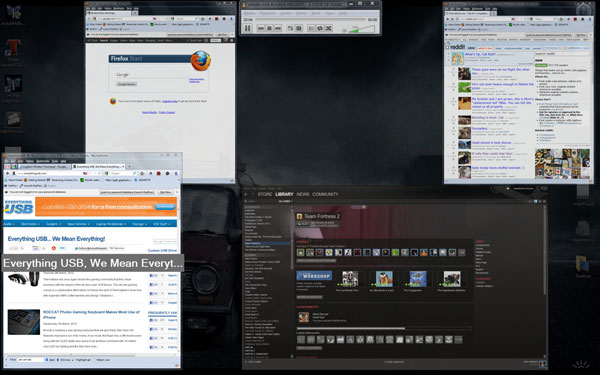
Task: Select Team Fortress 2 in Steam's game list
Action: (x=267, y=243)
